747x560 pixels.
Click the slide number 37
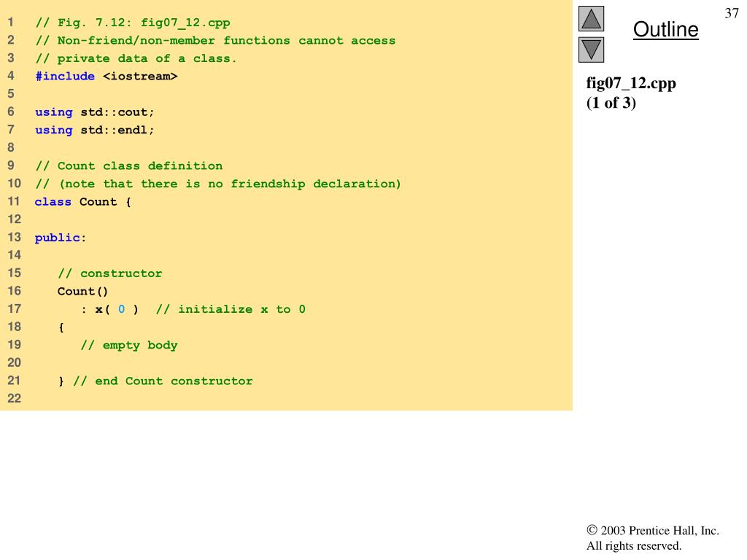click(x=731, y=13)
